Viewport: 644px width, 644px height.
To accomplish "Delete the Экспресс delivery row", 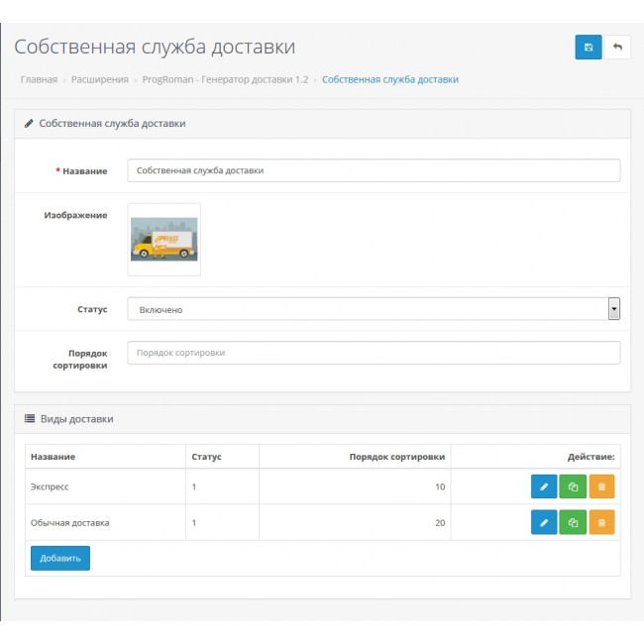I will (601, 487).
